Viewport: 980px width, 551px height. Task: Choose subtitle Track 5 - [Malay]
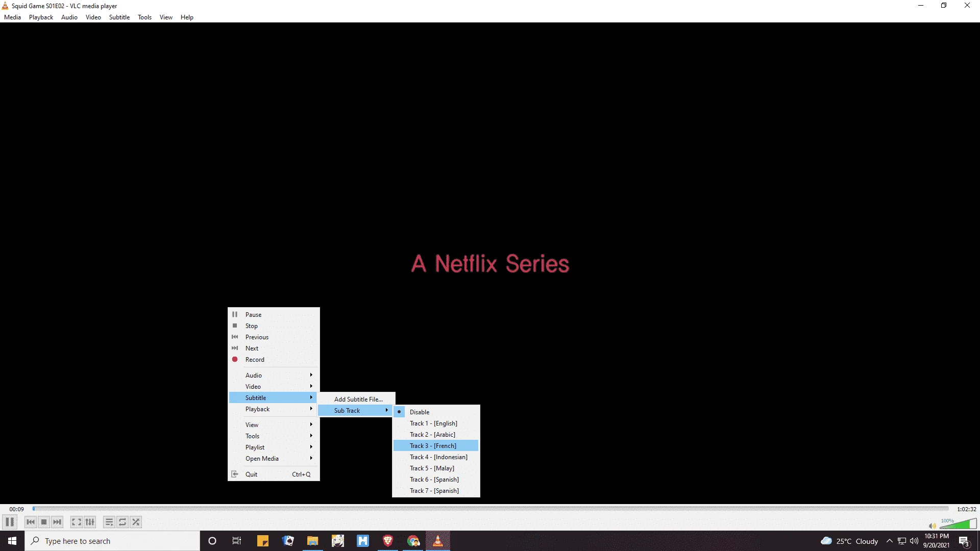point(436,468)
